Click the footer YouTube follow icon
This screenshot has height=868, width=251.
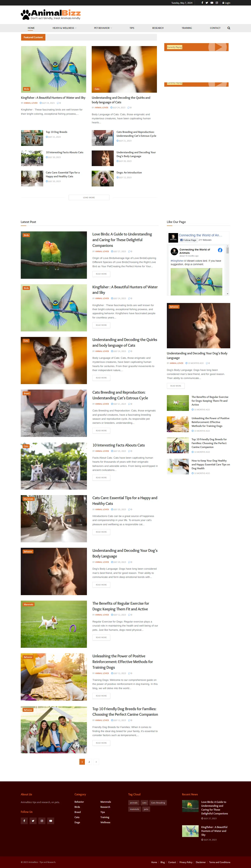51,821
